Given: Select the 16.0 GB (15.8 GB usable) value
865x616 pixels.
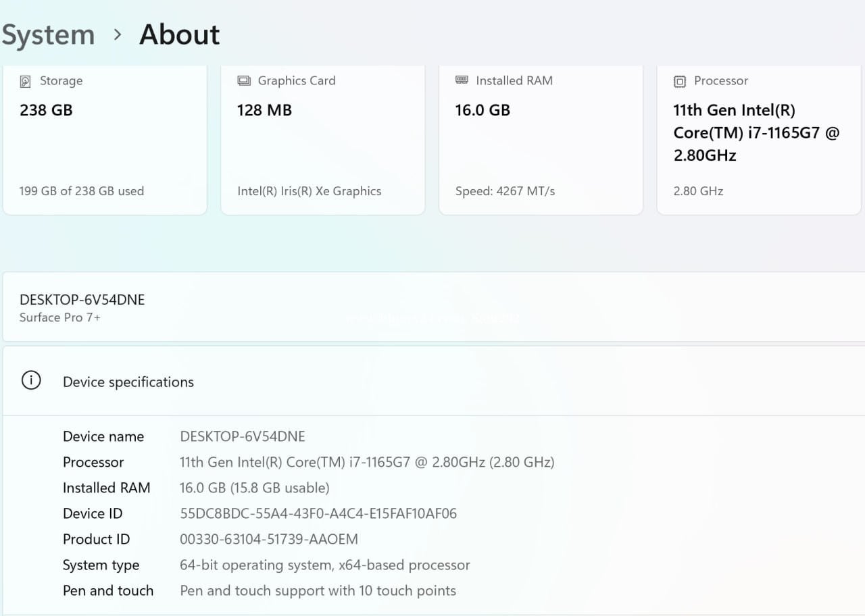Looking at the screenshot, I should point(254,488).
